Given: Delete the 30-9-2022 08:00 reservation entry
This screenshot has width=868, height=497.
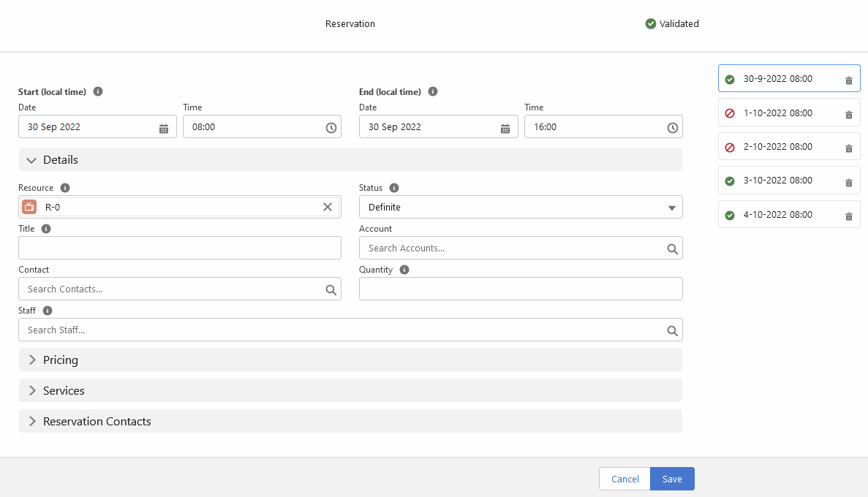Looking at the screenshot, I should tap(848, 80).
